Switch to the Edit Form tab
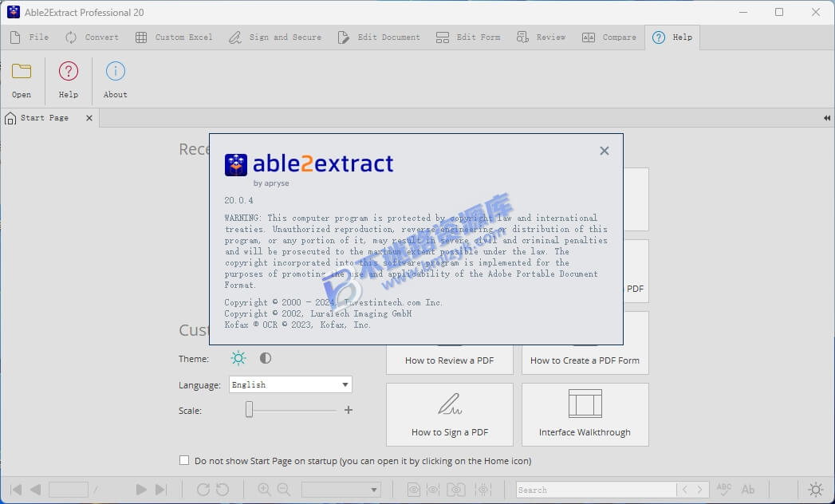Screen dimensions: 835x504 point(468,37)
